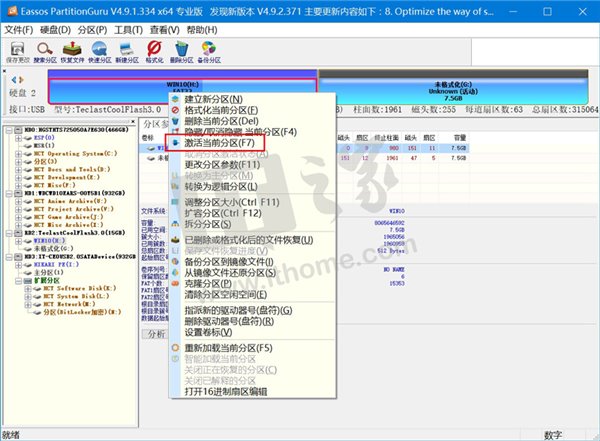
Task: Choose 克隆分区(P) from context menu
Action: tap(223, 282)
